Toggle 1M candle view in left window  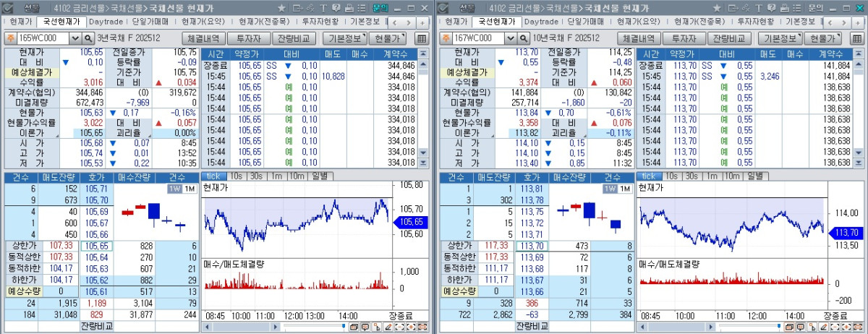click(x=189, y=188)
